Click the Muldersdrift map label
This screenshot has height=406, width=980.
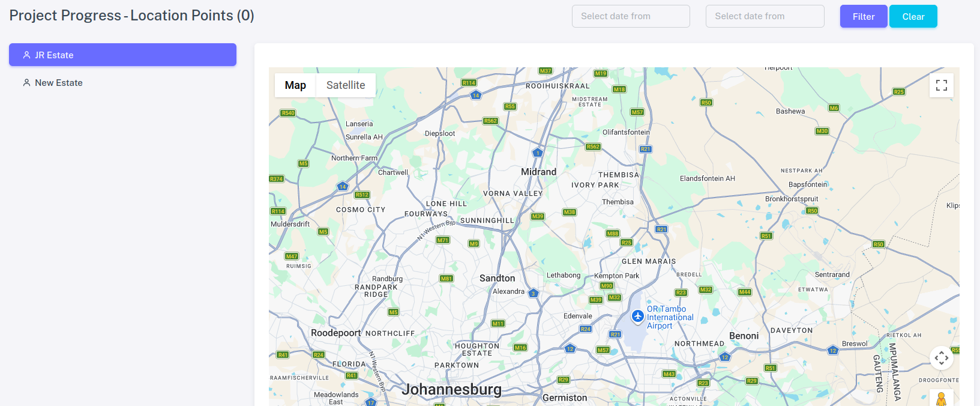290,224
